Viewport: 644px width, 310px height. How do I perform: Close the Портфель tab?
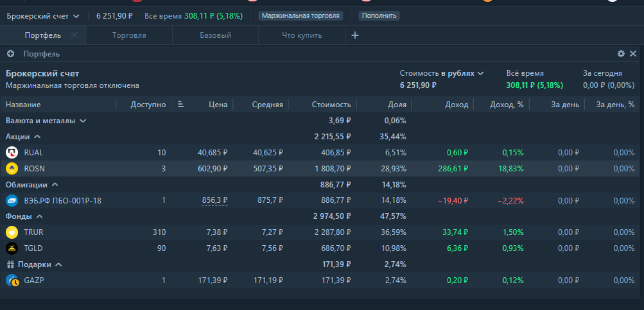pos(74,35)
